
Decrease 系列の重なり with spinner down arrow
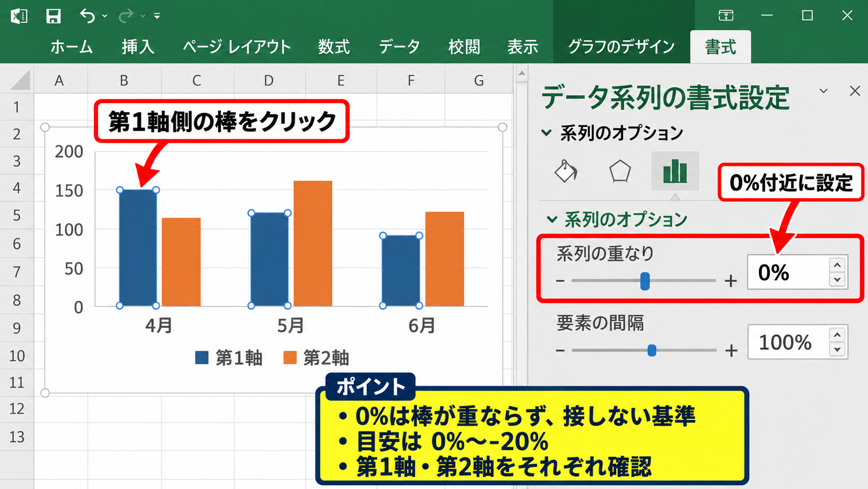pos(837,280)
